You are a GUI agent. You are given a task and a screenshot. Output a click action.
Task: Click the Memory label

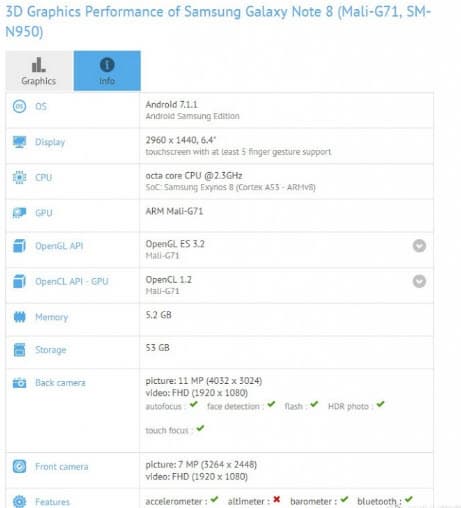pyautogui.click(x=52, y=317)
